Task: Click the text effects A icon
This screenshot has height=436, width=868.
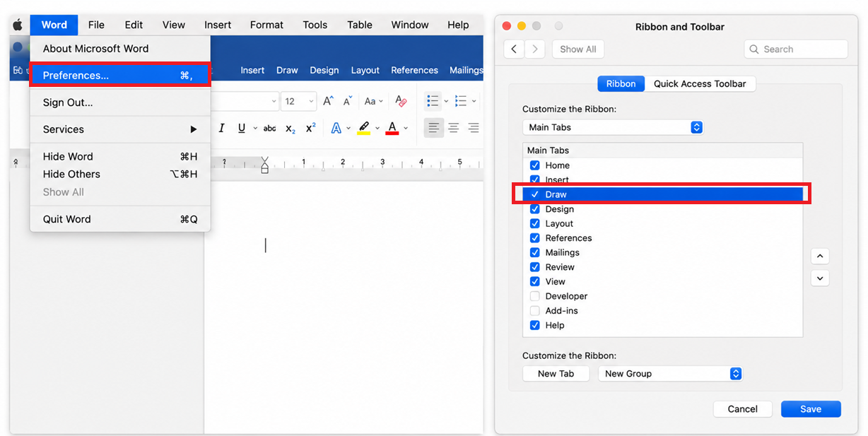Action: tap(336, 128)
